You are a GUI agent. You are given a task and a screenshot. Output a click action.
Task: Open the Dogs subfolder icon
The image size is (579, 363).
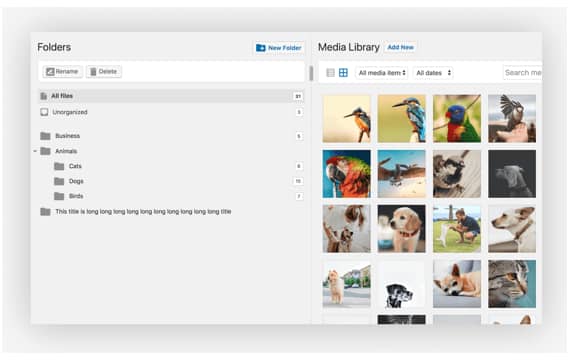tap(59, 181)
